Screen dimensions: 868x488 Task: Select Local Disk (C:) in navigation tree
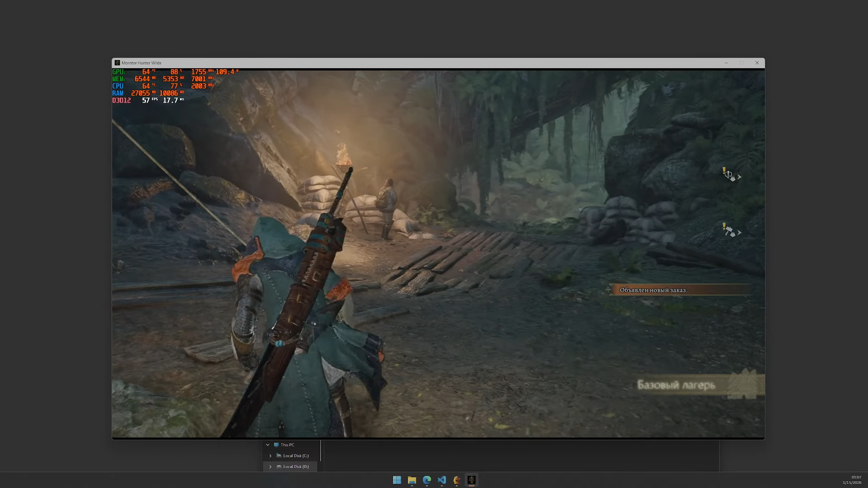[x=296, y=455]
